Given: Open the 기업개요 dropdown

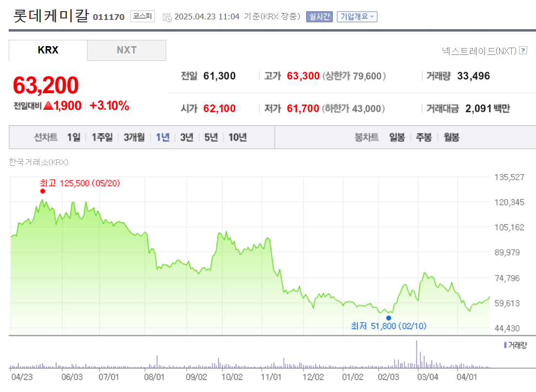Looking at the screenshot, I should click(x=357, y=16).
